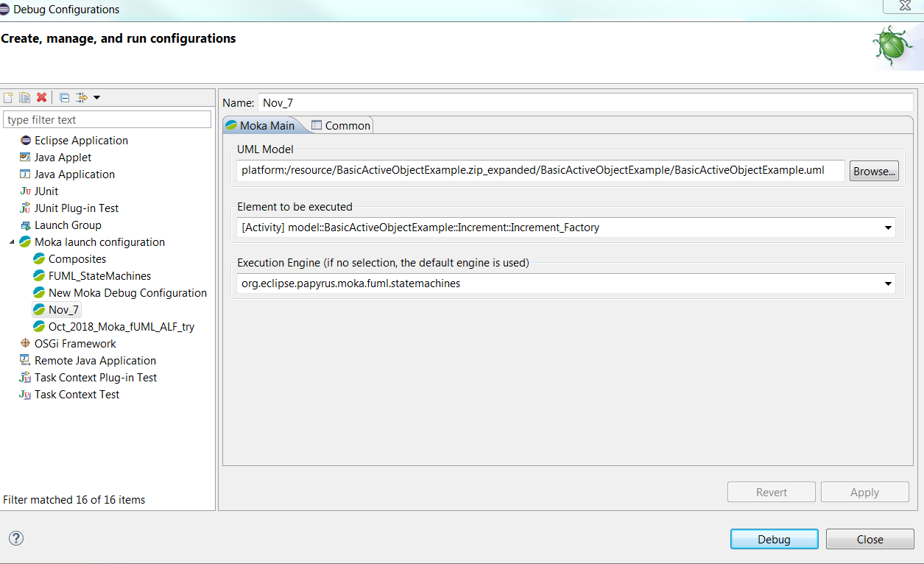Open the filter launch configurations toolbar button

[81, 97]
